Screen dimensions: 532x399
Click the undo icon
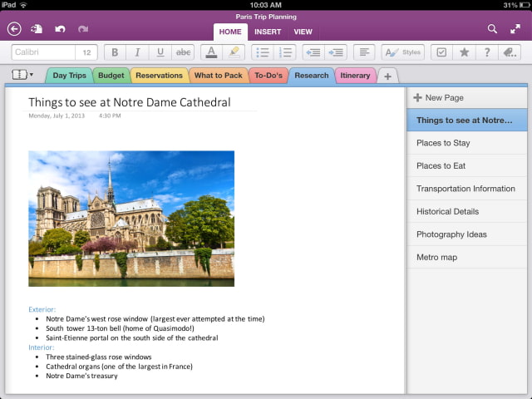click(60, 29)
